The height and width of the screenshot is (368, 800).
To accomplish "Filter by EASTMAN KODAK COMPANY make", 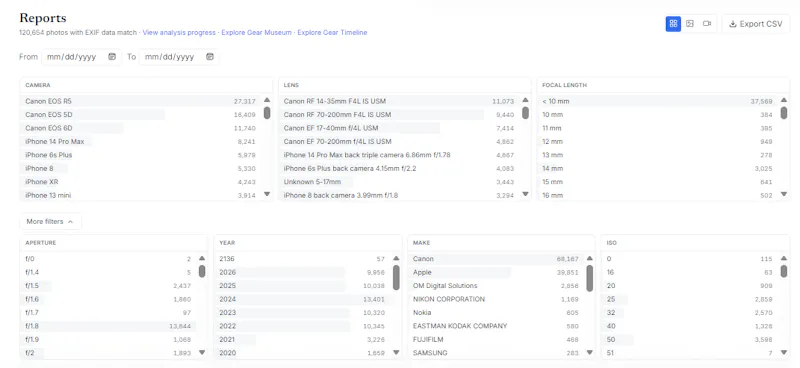I will [496, 326].
